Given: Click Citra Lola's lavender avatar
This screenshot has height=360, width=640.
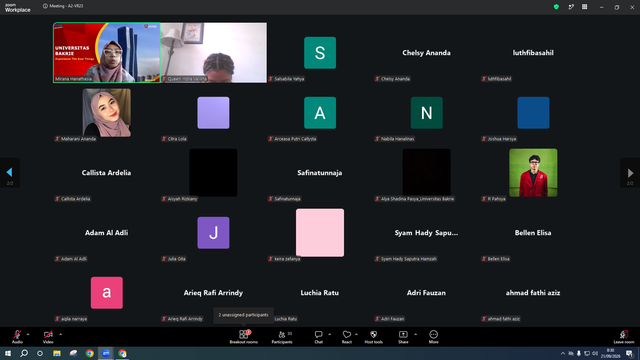Looking at the screenshot, I should tap(213, 113).
